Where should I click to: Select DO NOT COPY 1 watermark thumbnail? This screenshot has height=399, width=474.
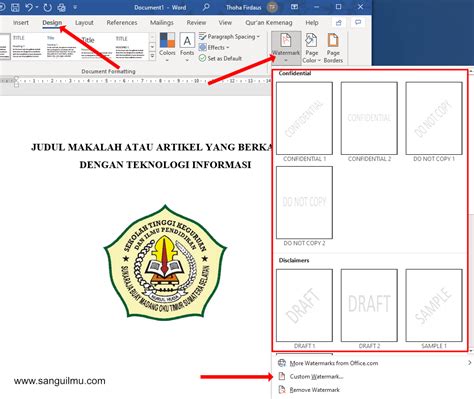[x=434, y=118]
